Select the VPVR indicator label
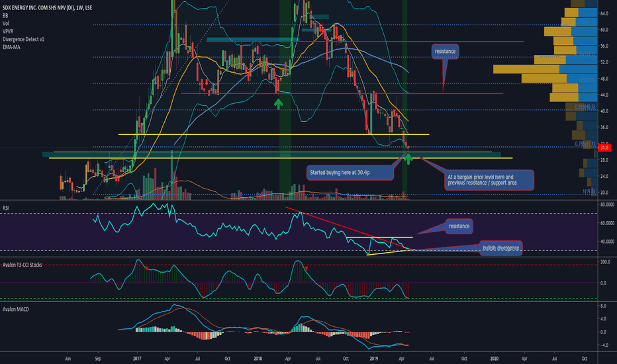The width and height of the screenshot is (617, 364). coord(8,32)
